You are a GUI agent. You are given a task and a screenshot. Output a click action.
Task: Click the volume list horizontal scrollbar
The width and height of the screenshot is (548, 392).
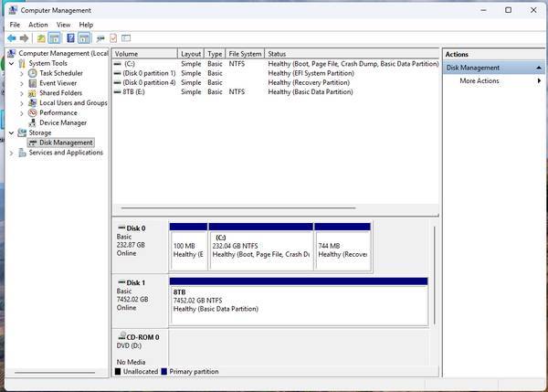coord(237,208)
